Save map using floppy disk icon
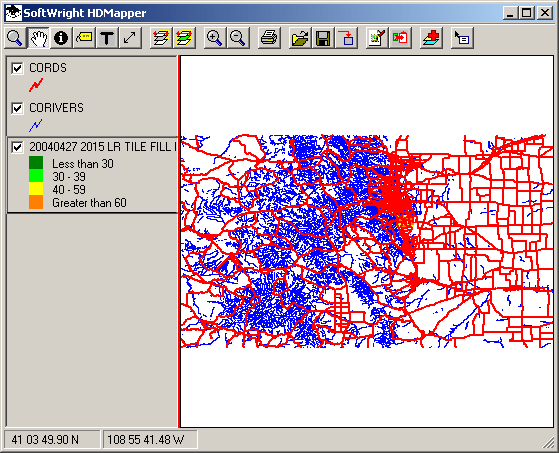559x453 pixels. coord(323,38)
